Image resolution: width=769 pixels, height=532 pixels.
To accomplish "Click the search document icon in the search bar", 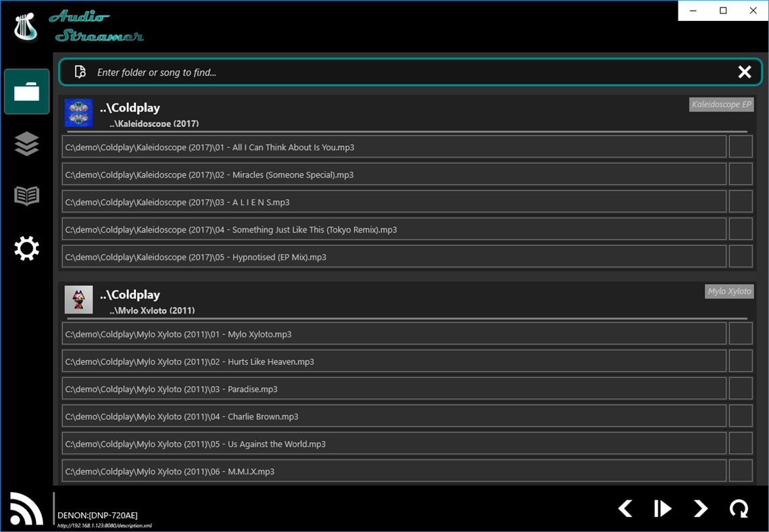I will (x=79, y=72).
